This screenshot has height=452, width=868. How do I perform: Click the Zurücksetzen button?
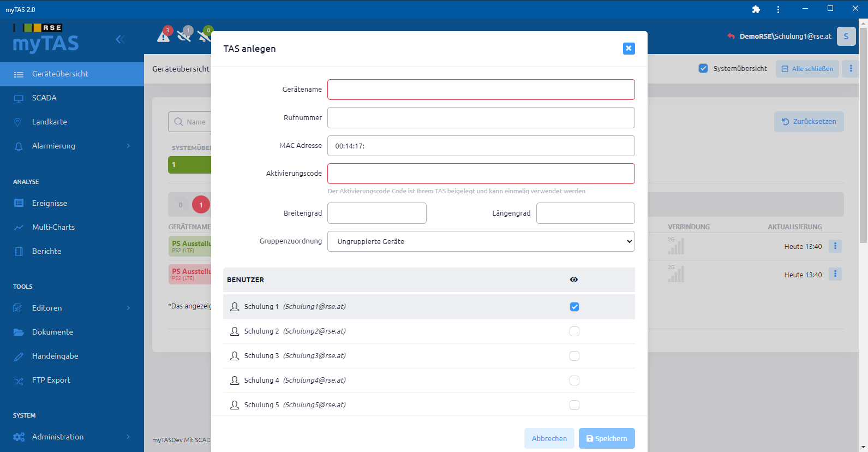coord(809,122)
